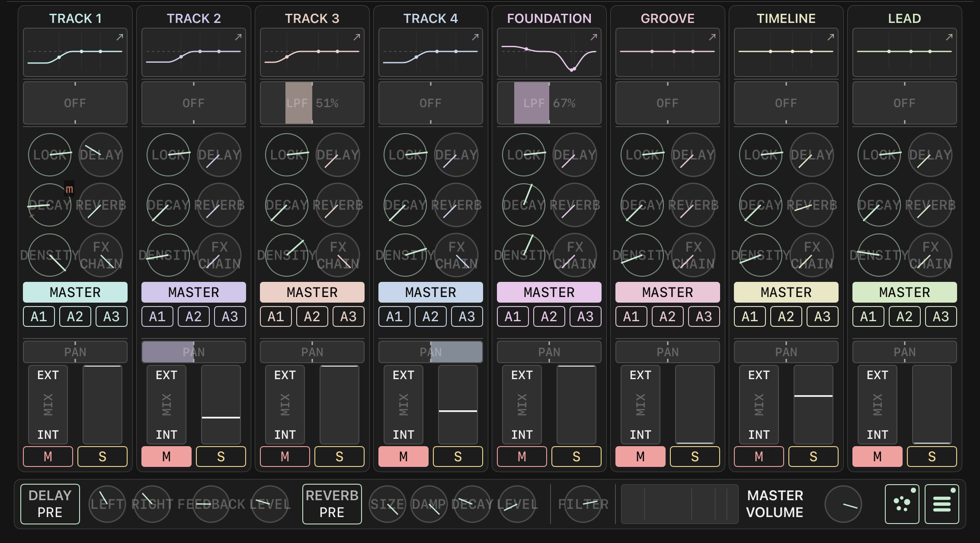Click the Groove LOCK knob
Viewport: 980px width, 543px height.
(642, 155)
